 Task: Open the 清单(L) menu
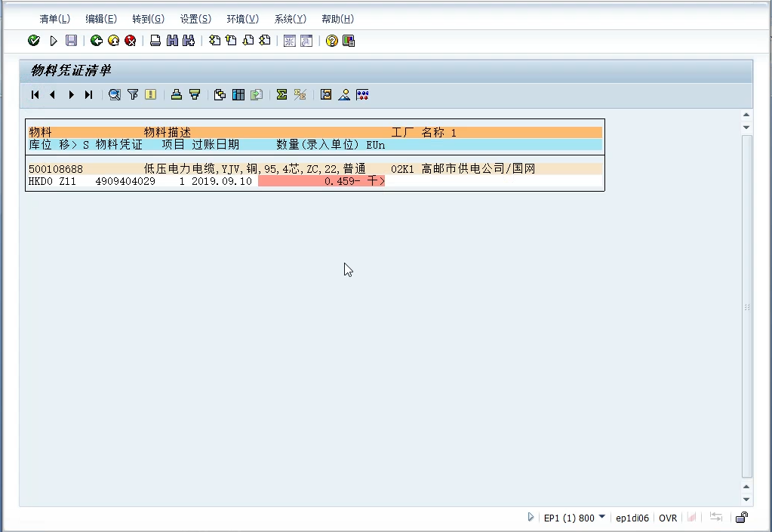click(x=54, y=19)
